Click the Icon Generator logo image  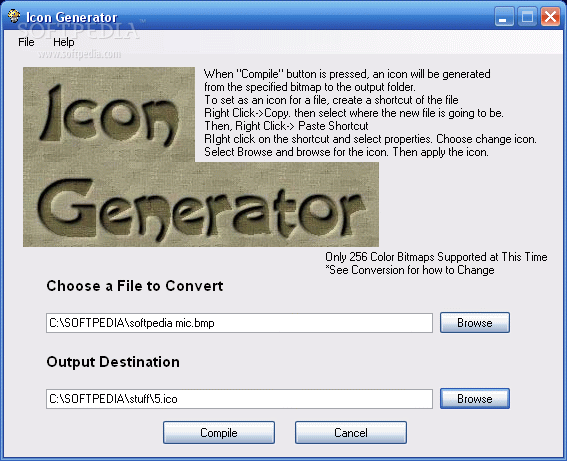click(201, 157)
